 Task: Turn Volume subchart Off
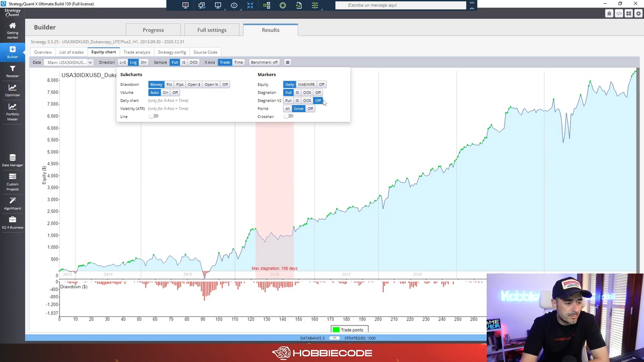[x=175, y=92]
